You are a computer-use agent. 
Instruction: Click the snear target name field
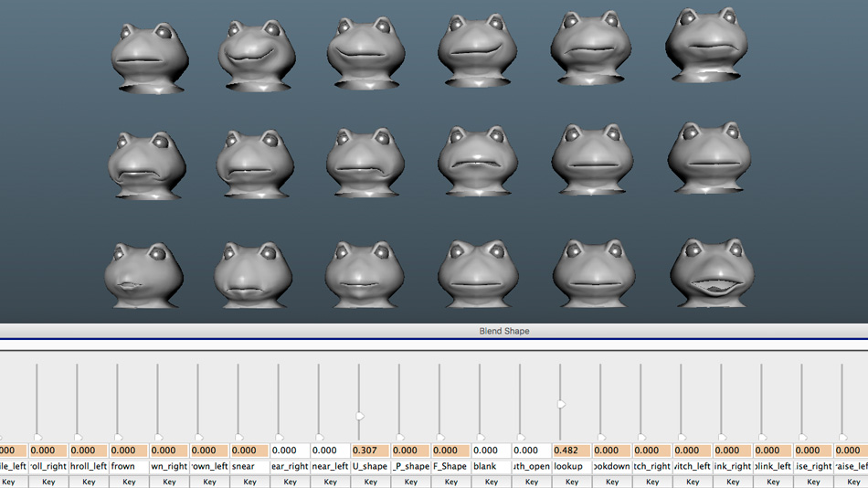coord(249,466)
